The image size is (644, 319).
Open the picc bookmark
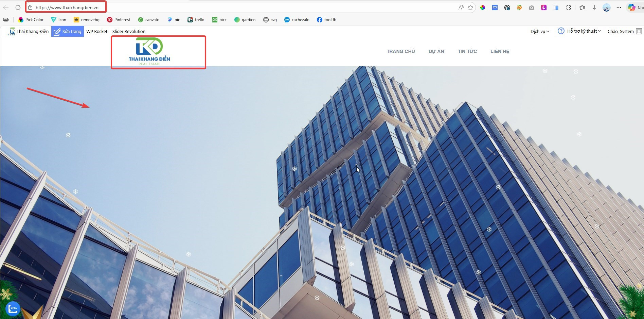tap(219, 20)
